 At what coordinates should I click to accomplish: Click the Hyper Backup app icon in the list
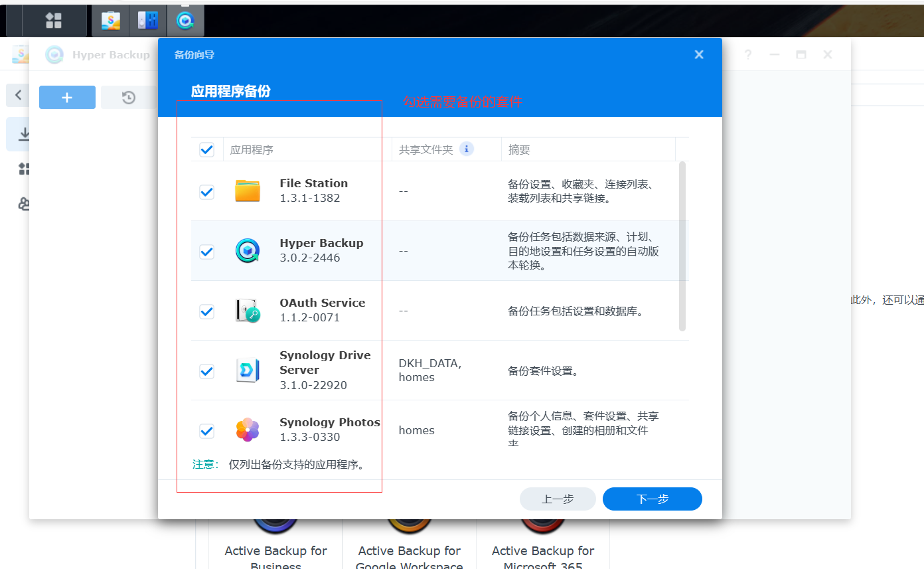pyautogui.click(x=248, y=251)
